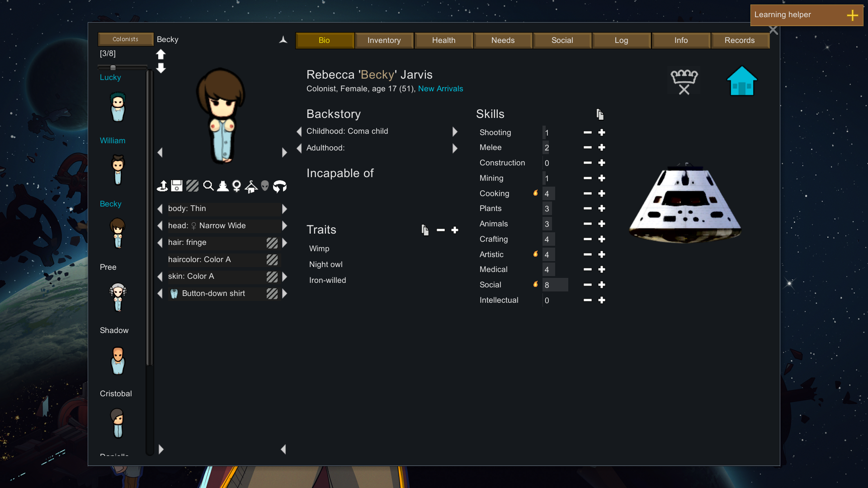
Task: Click the female gender symbol toolbar icon
Action: 236,186
